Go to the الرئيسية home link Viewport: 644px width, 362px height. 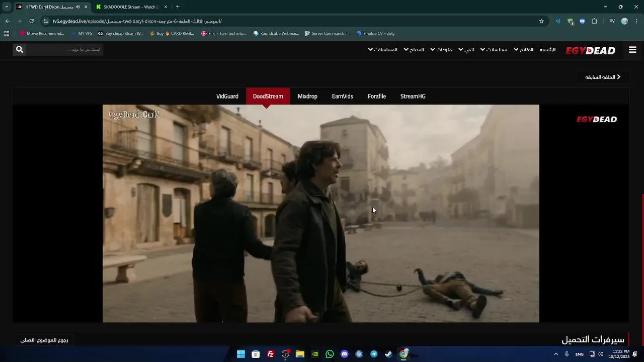(x=547, y=50)
